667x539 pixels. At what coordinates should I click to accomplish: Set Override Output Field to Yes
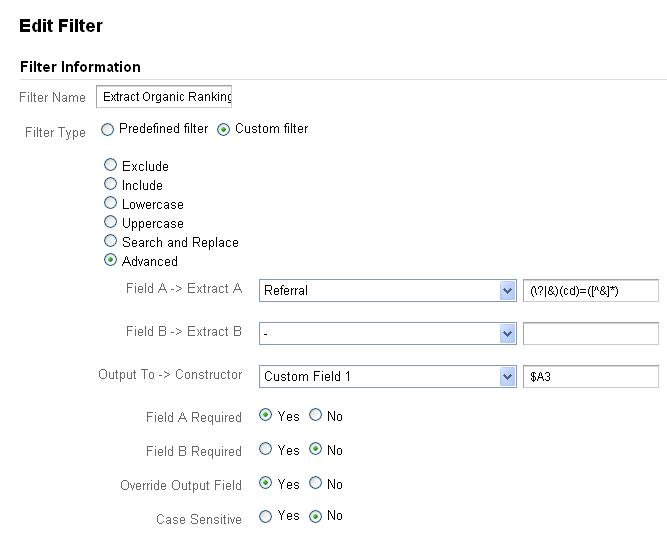pos(265,483)
